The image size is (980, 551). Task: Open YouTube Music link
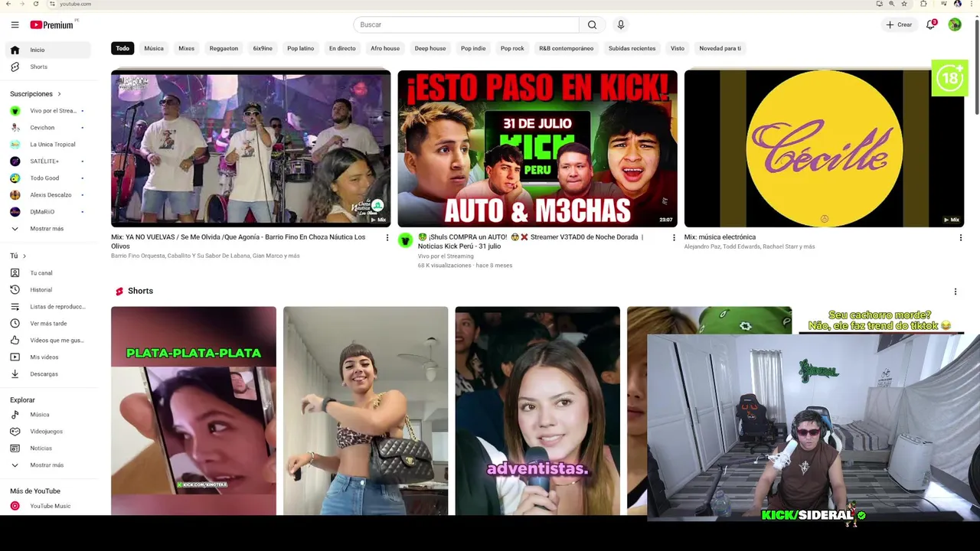(47, 506)
